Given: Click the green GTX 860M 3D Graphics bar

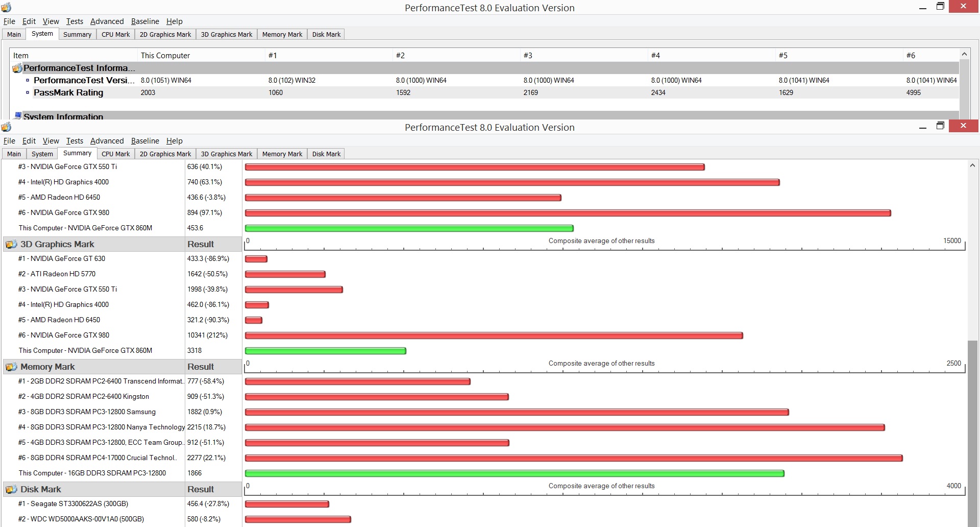Looking at the screenshot, I should tap(326, 351).
